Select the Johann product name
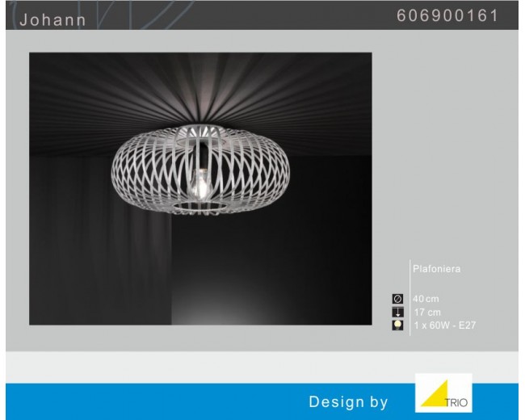This screenshot has width=525, height=420. [52, 19]
